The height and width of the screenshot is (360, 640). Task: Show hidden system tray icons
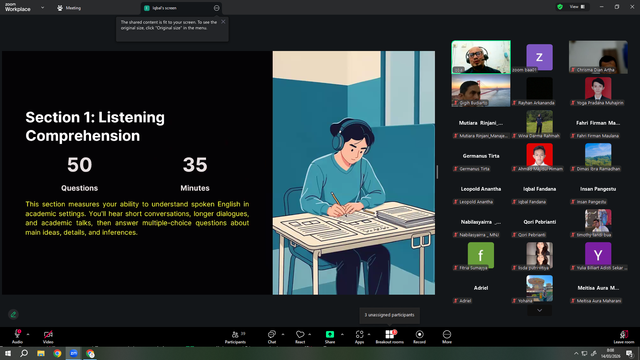tap(576, 353)
